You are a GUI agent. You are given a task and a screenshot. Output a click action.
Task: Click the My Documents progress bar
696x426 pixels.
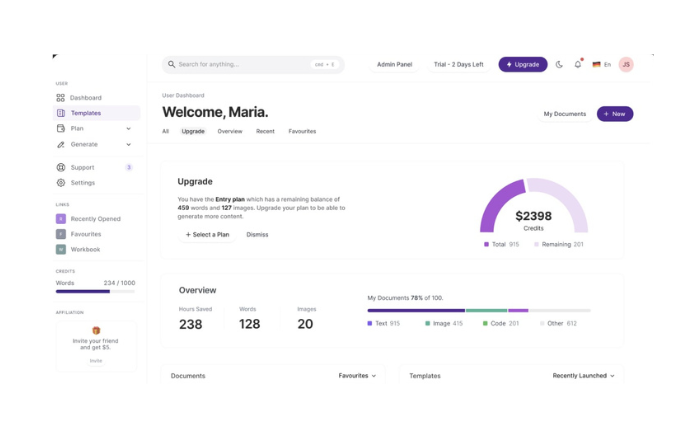pyautogui.click(x=479, y=310)
